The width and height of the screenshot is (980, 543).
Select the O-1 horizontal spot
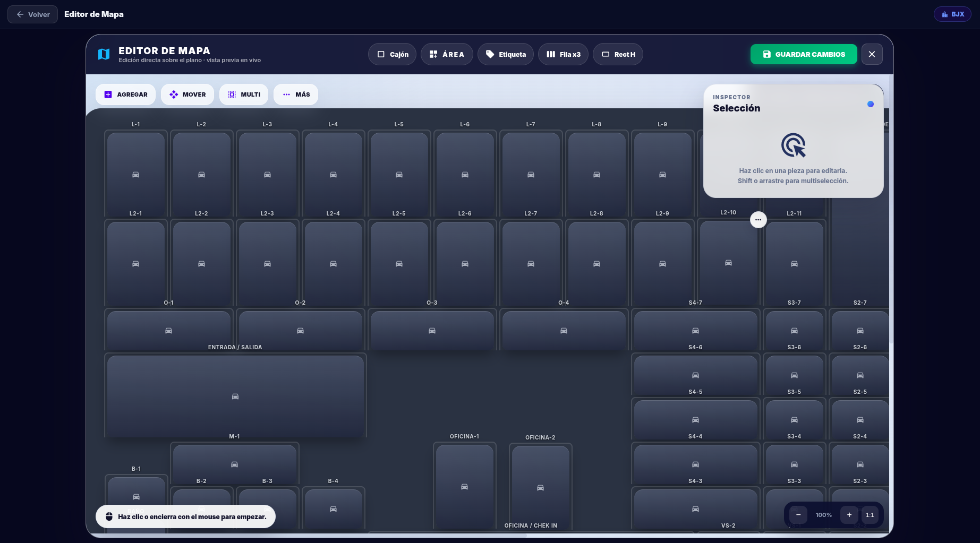click(168, 331)
